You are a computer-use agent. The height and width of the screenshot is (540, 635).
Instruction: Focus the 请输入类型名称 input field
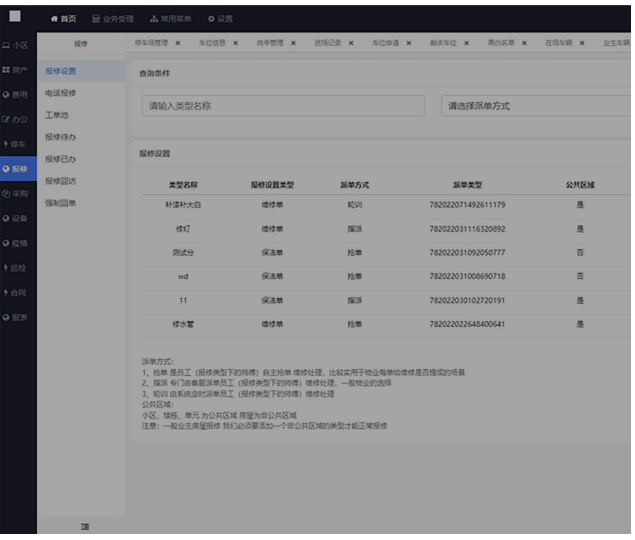click(283, 106)
